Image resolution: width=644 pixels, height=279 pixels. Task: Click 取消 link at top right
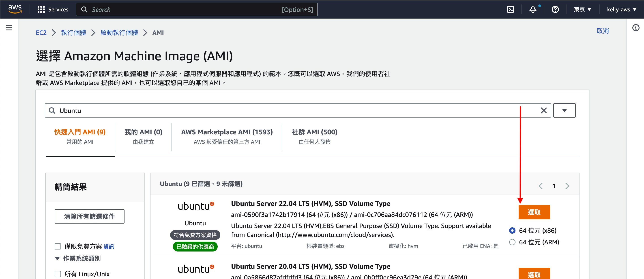(x=603, y=31)
